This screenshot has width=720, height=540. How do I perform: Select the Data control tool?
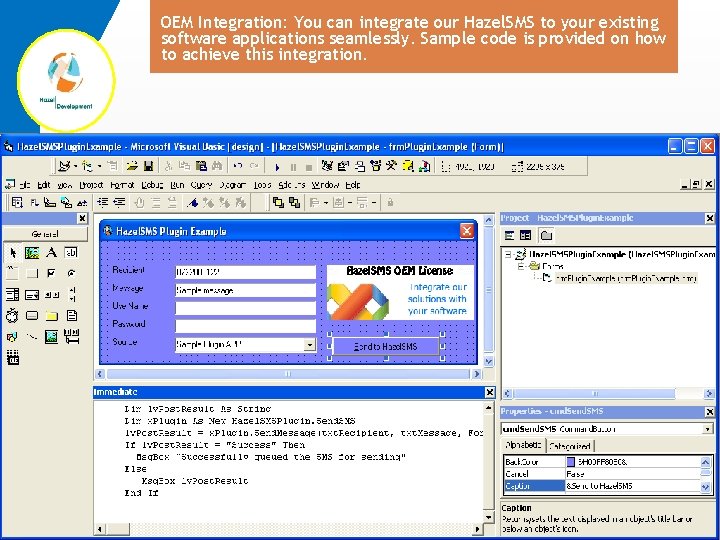pyautogui.click(x=71, y=337)
